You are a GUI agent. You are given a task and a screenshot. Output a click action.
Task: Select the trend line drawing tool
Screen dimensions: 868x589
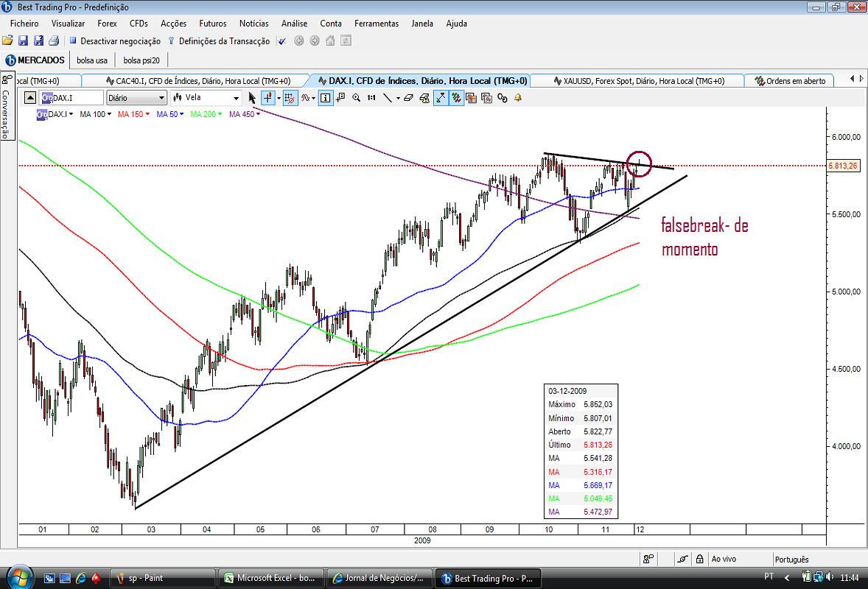[388, 98]
